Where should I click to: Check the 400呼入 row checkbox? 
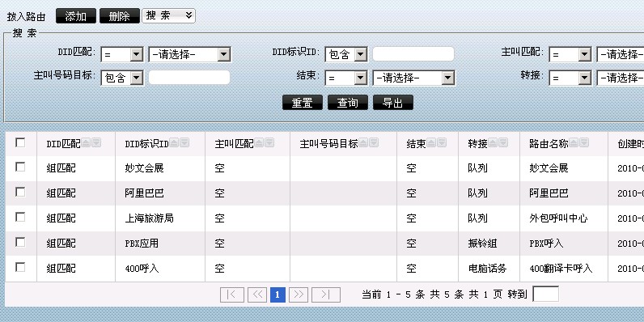pyautogui.click(x=20, y=267)
